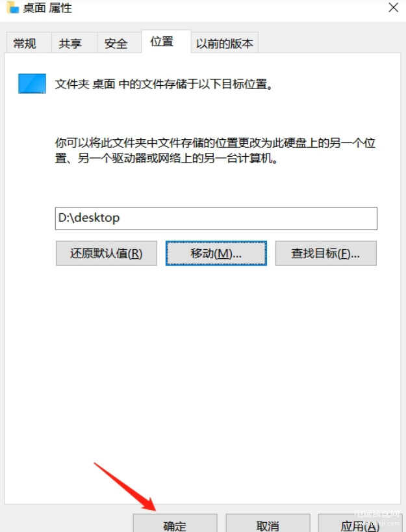Confirm changes with the 确定 button
The image size is (406, 532).
(175, 523)
